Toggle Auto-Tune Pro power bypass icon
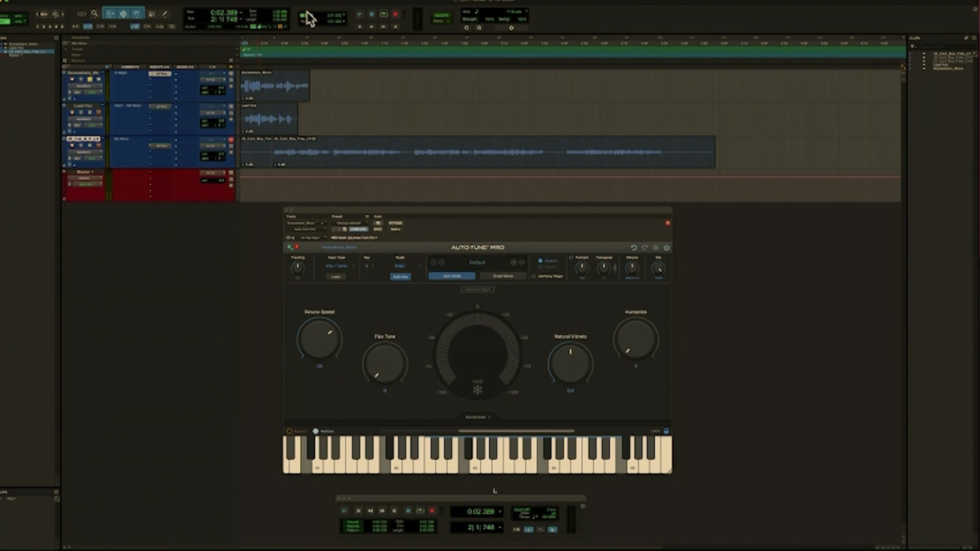980x551 pixels. (667, 247)
